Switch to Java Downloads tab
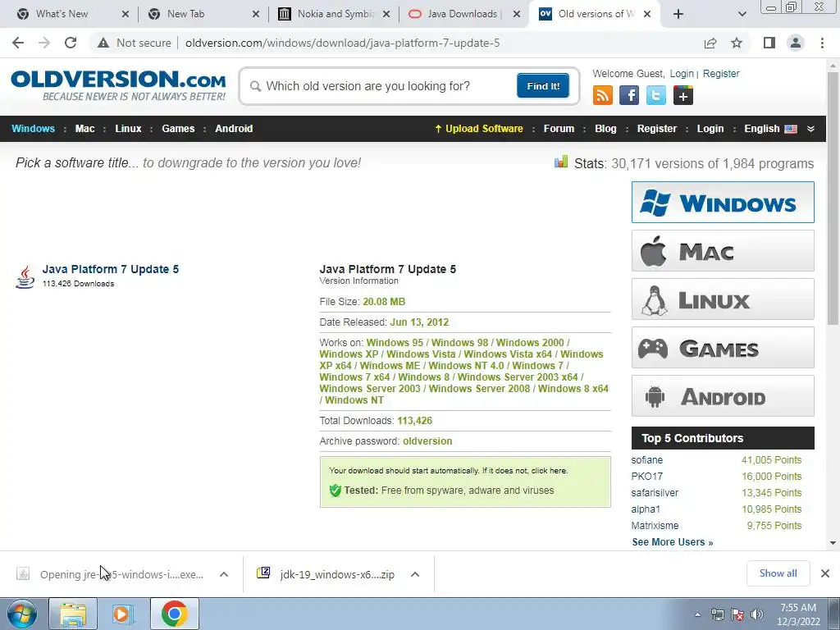 pos(464,14)
